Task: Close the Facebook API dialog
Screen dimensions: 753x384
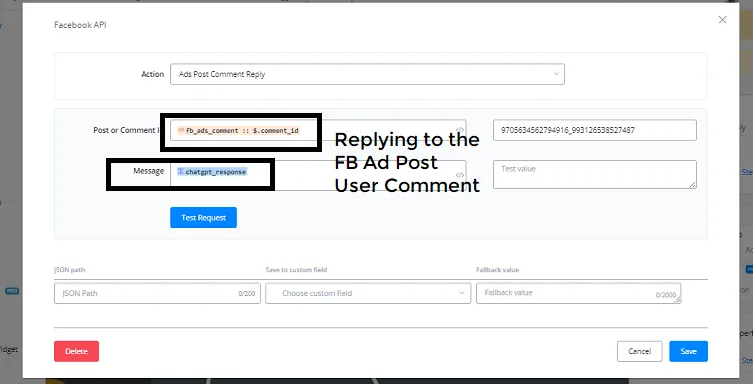Action: coord(722,20)
